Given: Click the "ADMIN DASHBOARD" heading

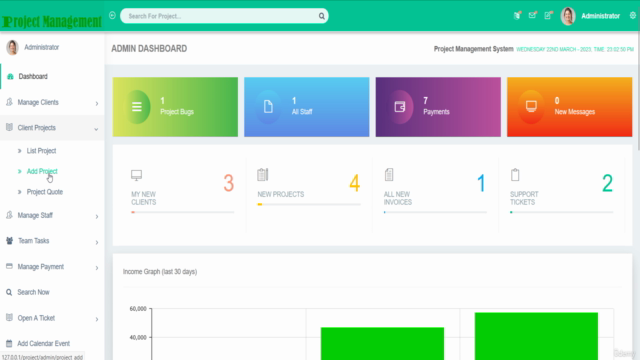Looking at the screenshot, I should pos(149,49).
